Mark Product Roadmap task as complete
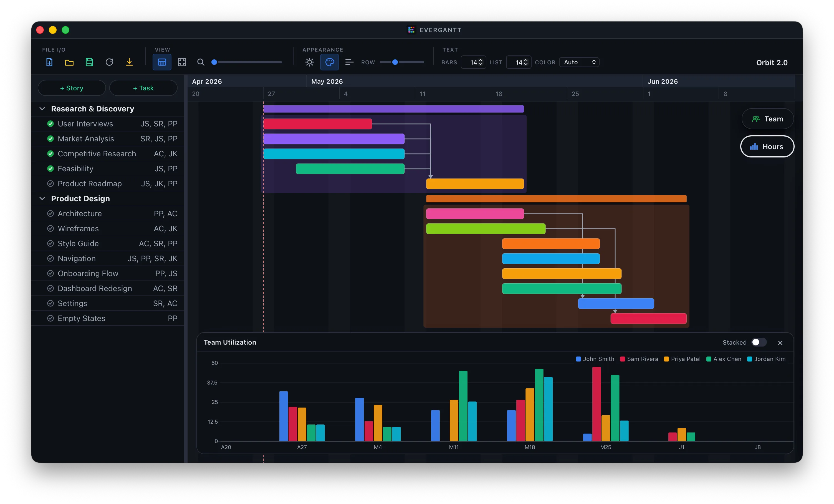The image size is (834, 504). click(x=50, y=184)
